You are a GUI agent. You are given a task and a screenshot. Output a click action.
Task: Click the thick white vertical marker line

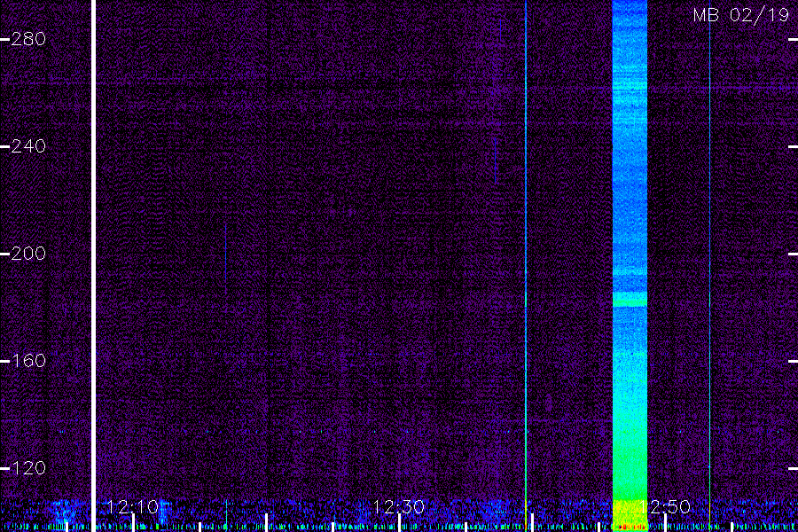tap(93, 266)
